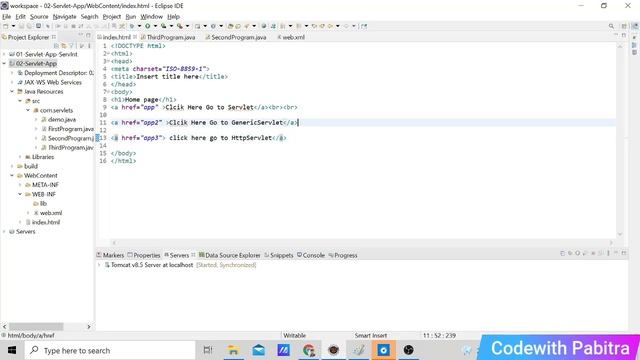
Task: Click Project Explorer scroll right arrow
Action: pos(89,327)
